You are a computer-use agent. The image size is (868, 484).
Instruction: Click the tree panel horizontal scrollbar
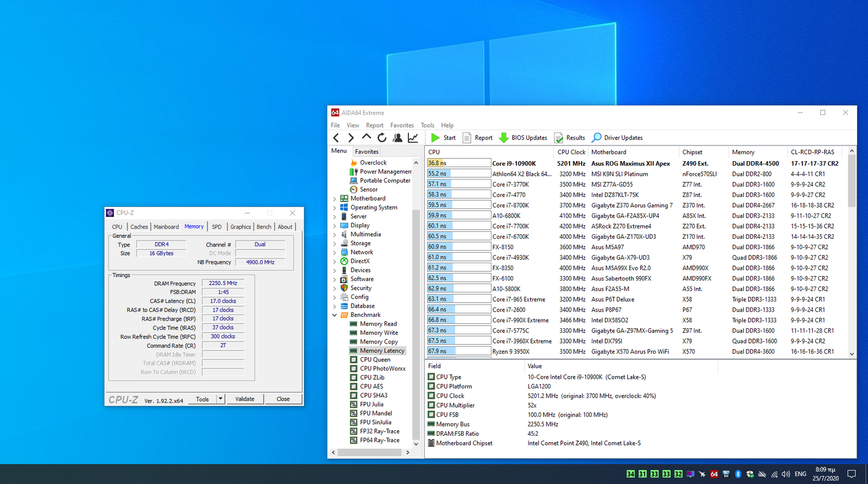click(x=371, y=452)
